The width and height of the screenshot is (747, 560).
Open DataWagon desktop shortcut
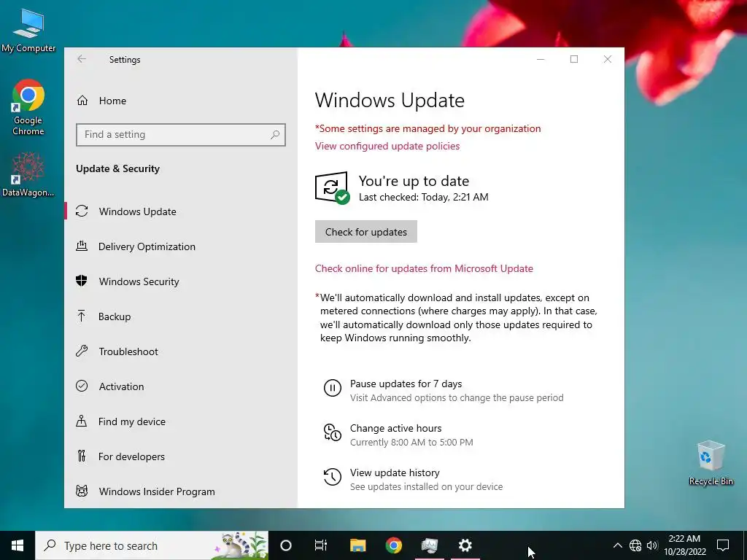(x=28, y=175)
